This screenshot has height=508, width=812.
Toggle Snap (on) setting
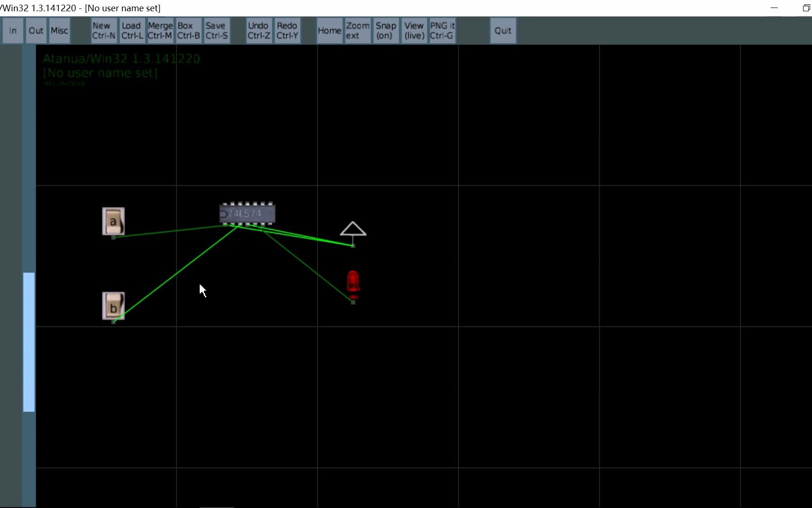[x=386, y=31]
